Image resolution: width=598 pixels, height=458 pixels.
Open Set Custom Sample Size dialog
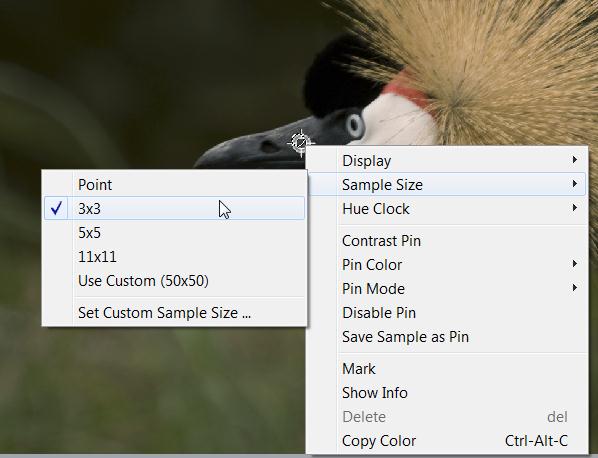(175, 313)
